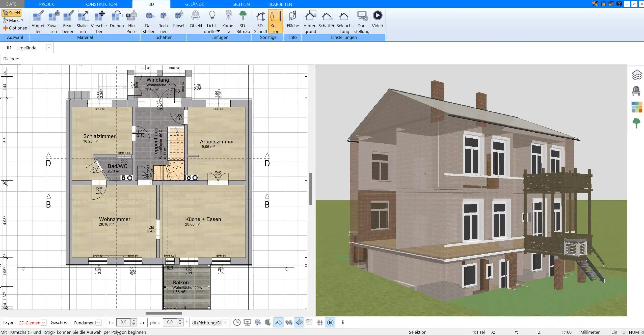
Task: Open the Bearbeiten material tool
Action: (68, 22)
